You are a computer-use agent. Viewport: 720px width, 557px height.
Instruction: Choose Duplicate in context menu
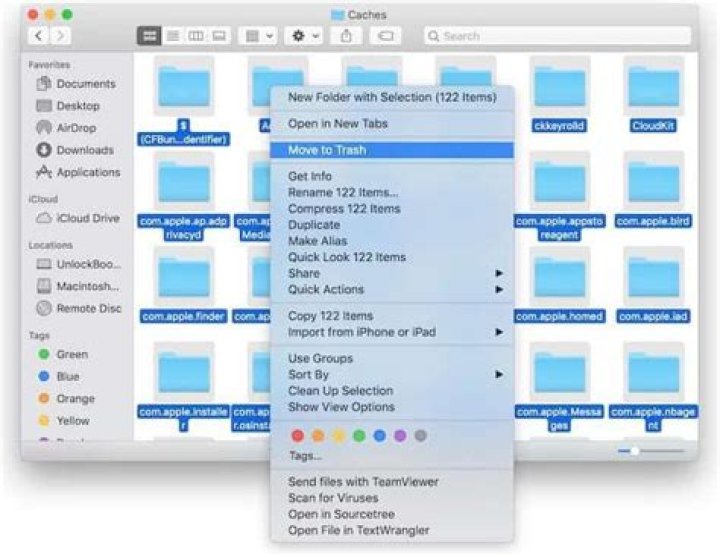(x=392, y=225)
